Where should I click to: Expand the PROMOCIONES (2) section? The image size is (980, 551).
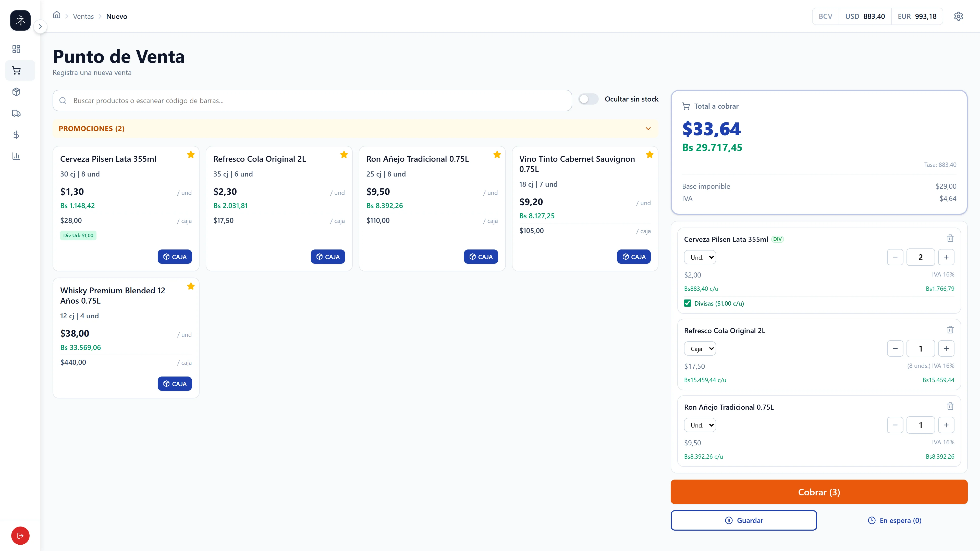coord(355,129)
